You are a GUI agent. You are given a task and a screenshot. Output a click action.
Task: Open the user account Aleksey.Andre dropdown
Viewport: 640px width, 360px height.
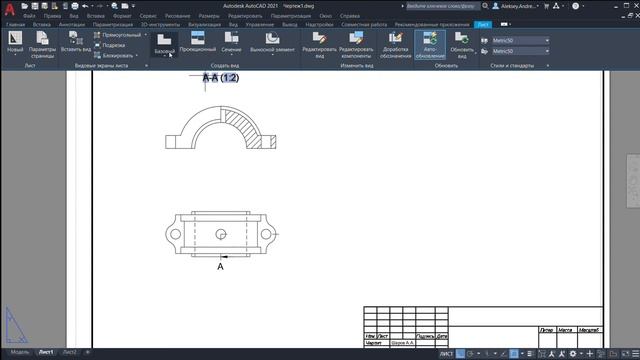click(516, 6)
